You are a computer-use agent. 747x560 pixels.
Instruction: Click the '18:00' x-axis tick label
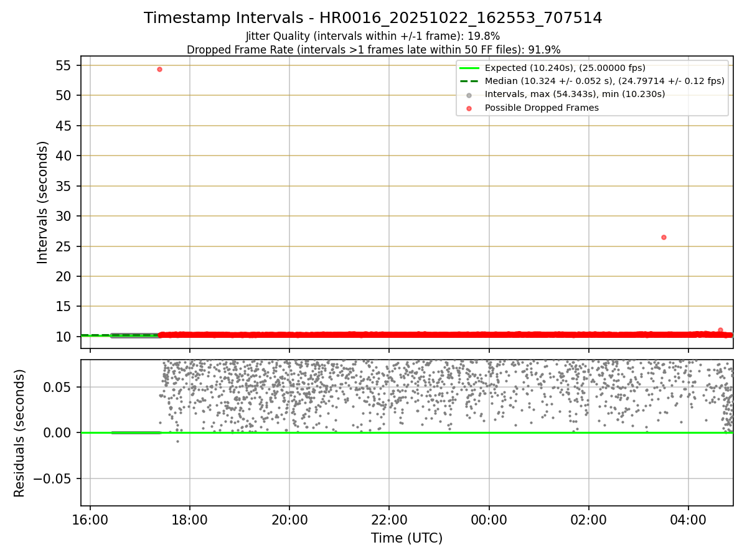[190, 520]
